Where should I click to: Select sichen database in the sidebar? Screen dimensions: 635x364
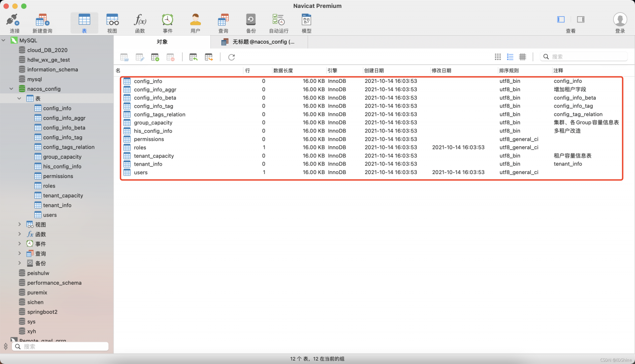pos(35,302)
